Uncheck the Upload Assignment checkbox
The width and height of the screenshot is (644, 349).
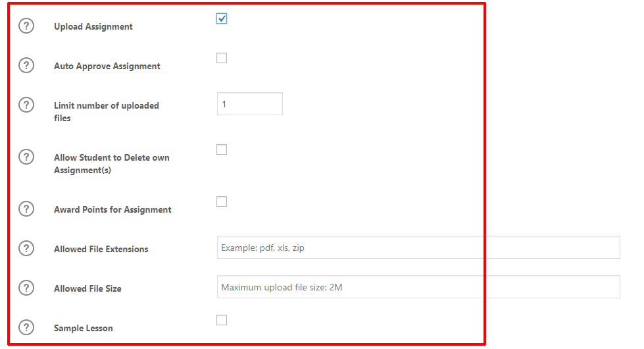(x=222, y=18)
